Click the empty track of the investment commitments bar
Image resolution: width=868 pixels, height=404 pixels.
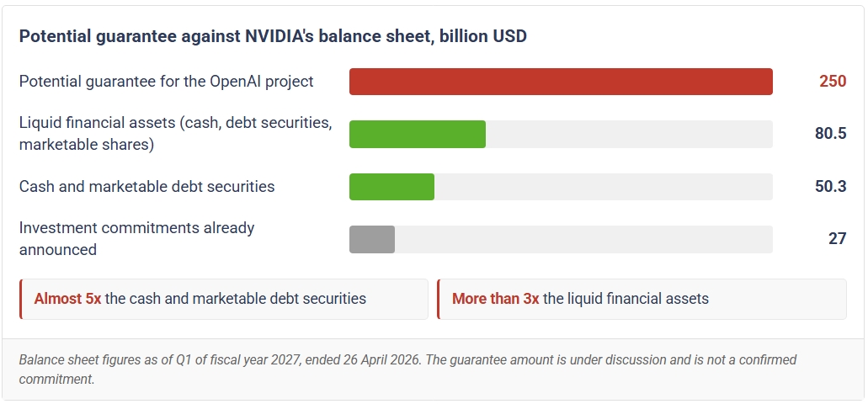tap(584, 239)
